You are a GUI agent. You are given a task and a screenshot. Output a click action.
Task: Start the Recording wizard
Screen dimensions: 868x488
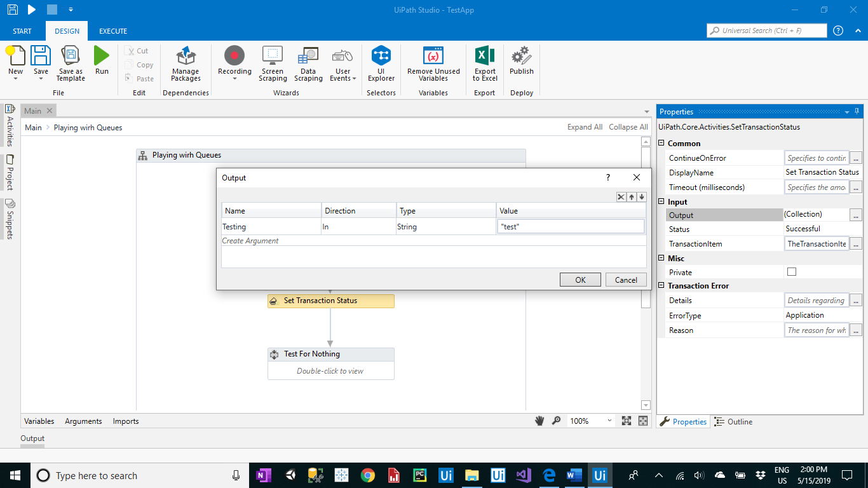pos(234,62)
